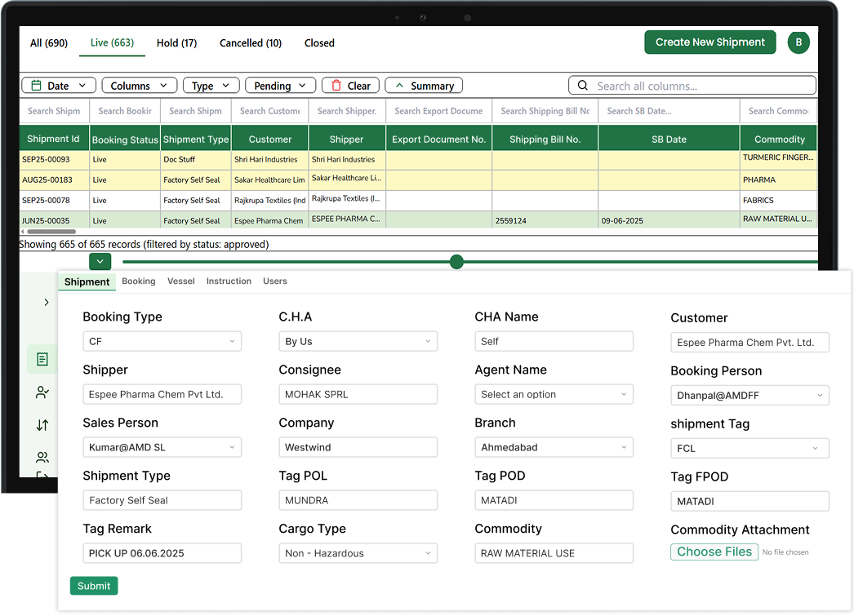Switch to the Cancelled (10) tab
Viewport: 854px width, 616px height.
click(250, 43)
